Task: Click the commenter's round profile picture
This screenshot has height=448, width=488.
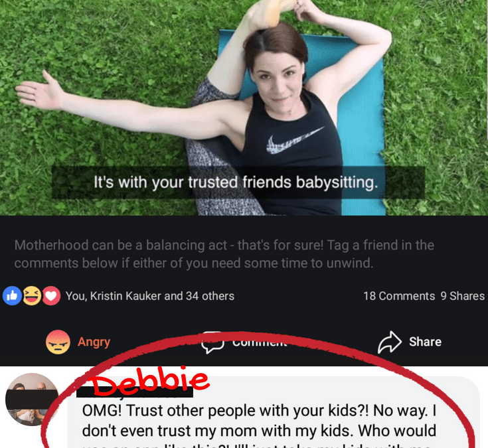Action: point(32,400)
